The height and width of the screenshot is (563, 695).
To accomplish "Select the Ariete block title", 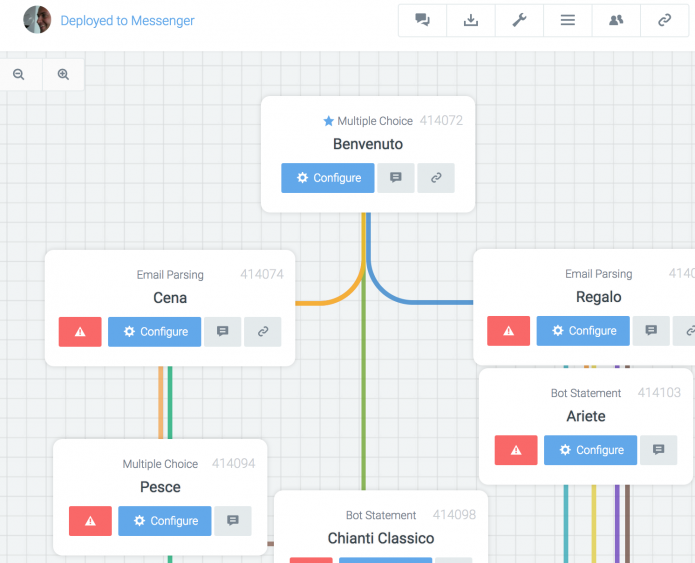I will point(586,416).
